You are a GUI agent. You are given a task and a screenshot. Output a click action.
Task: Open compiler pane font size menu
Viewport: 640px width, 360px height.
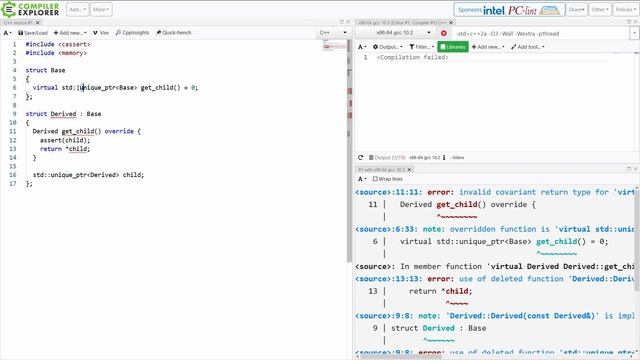[x=362, y=47]
